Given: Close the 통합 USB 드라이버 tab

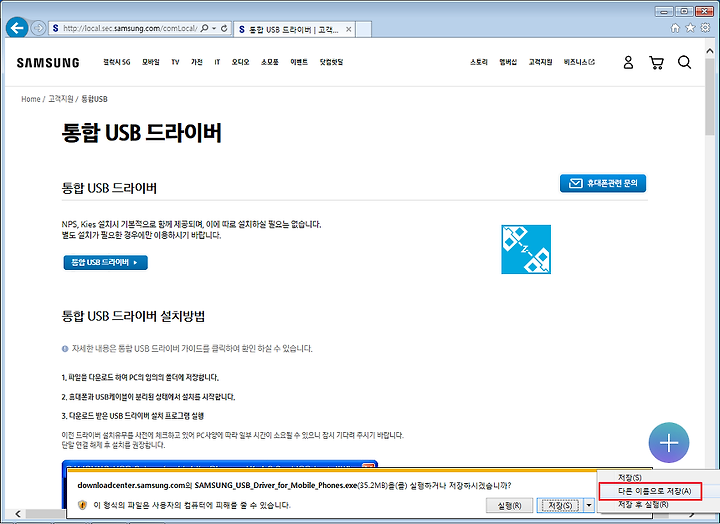Looking at the screenshot, I should pos(349,29).
